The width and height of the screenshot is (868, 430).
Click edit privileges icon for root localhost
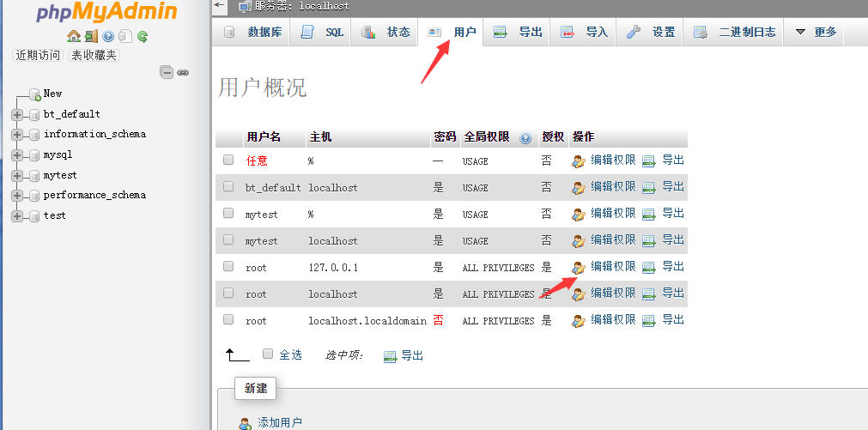point(579,294)
